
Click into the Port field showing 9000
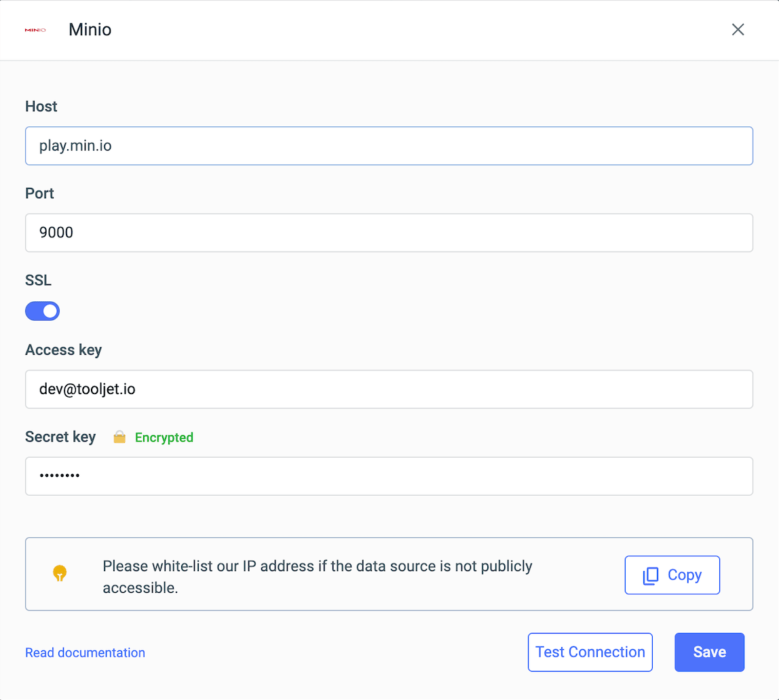pyautogui.click(x=389, y=233)
